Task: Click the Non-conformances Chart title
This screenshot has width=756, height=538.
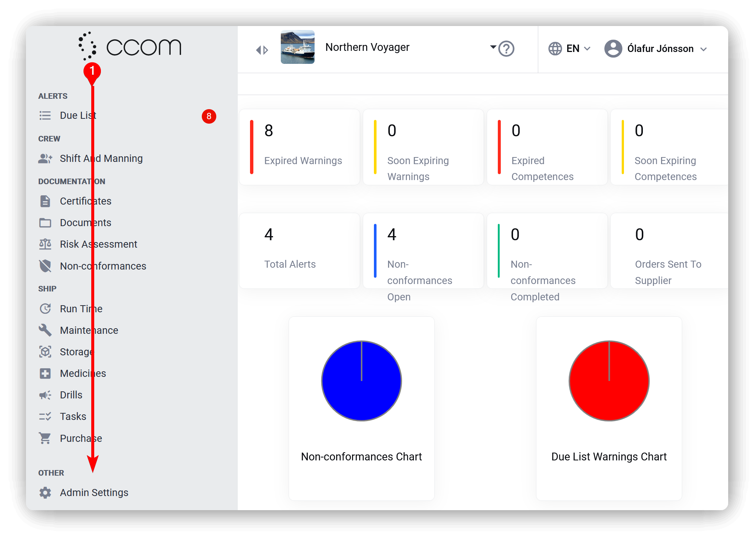Action: 361,457
